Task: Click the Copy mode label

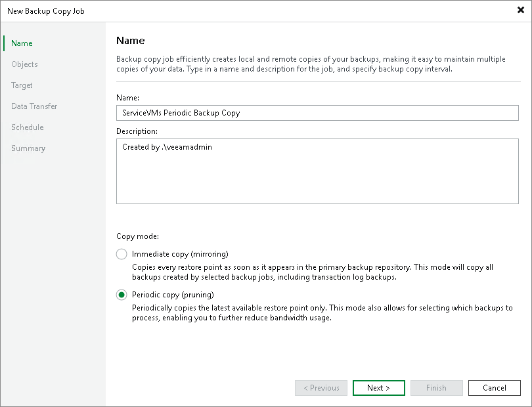Action: tap(138, 236)
